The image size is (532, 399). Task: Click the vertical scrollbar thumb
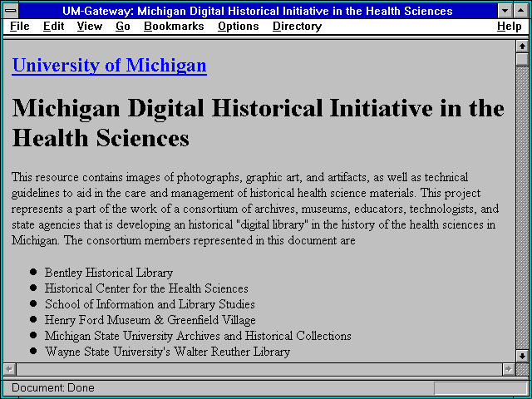point(522,59)
